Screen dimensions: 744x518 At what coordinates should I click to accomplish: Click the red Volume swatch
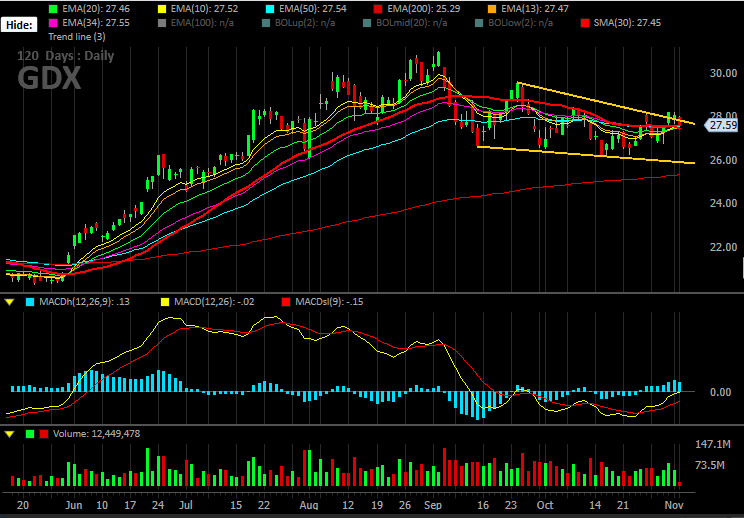click(x=44, y=434)
